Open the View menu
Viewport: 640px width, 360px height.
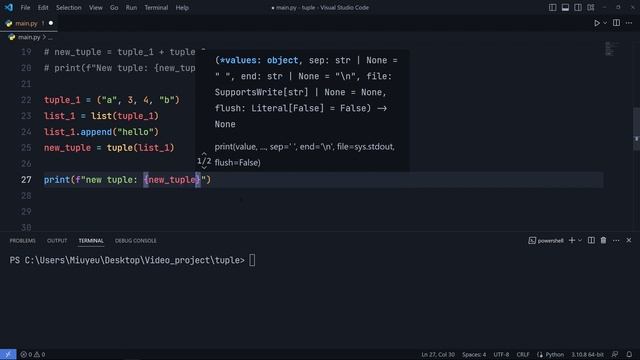coord(96,7)
